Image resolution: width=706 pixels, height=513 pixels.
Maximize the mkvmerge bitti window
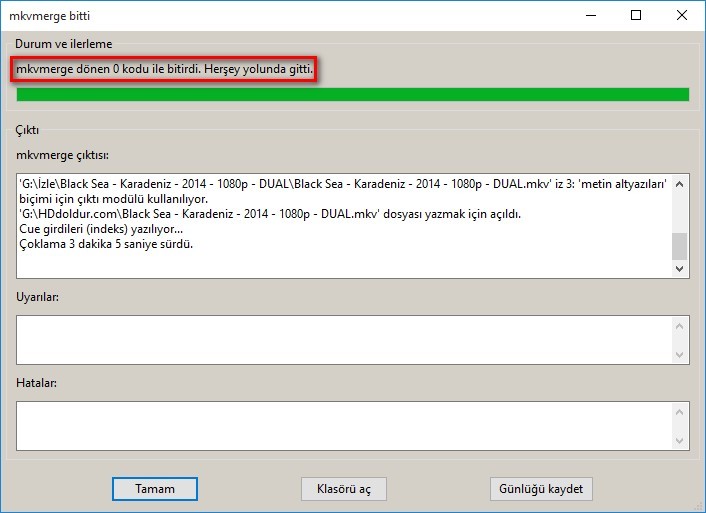pyautogui.click(x=635, y=16)
